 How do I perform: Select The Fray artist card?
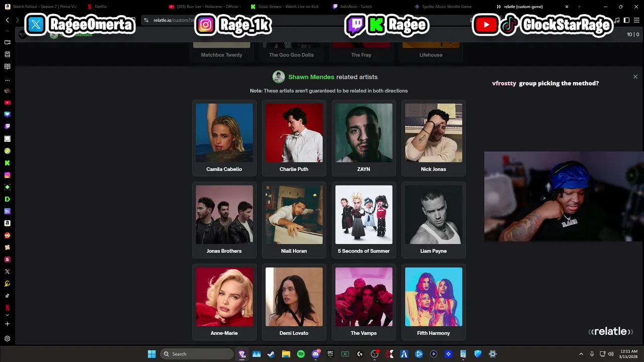pyautogui.click(x=361, y=51)
